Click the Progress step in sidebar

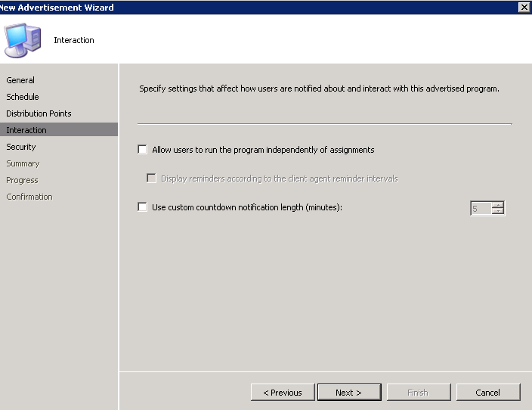click(22, 180)
